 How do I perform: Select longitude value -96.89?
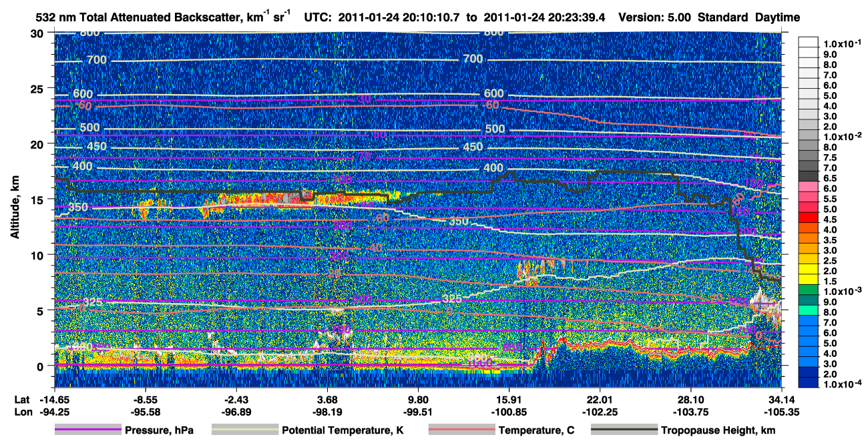click(236, 412)
